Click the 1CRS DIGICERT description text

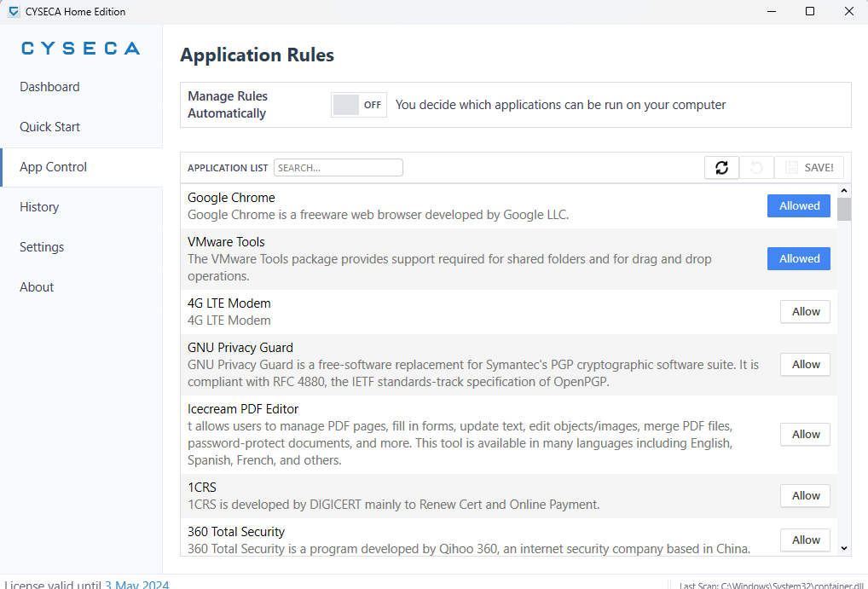click(394, 505)
